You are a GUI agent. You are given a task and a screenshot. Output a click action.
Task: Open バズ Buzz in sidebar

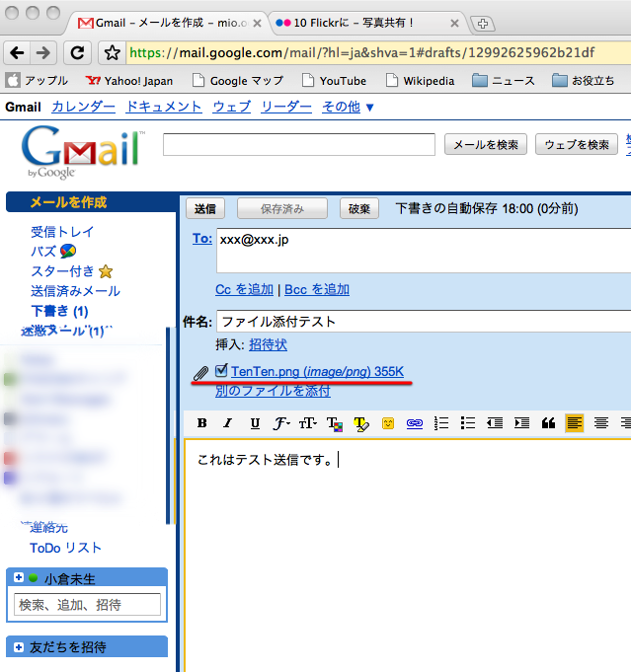tap(43, 252)
